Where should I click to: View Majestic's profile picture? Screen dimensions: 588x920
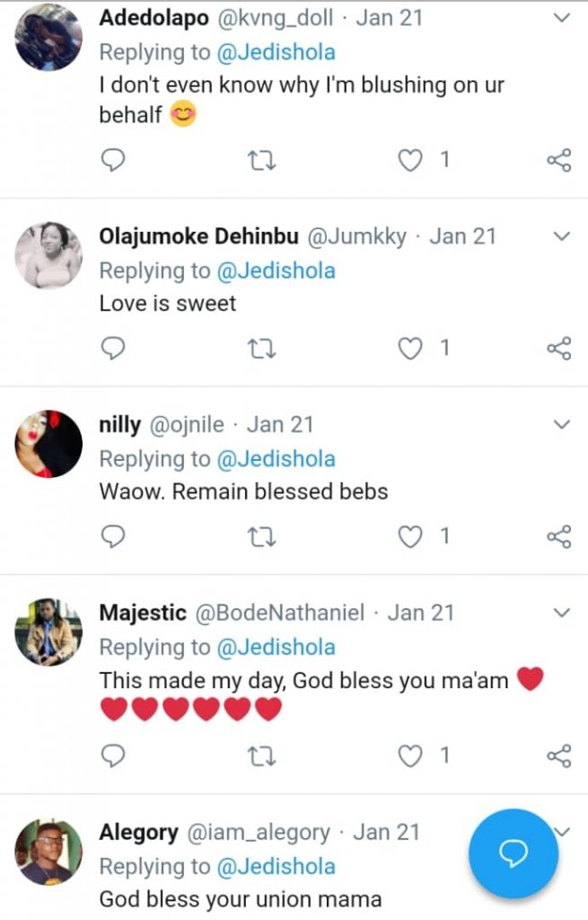[x=48, y=632]
